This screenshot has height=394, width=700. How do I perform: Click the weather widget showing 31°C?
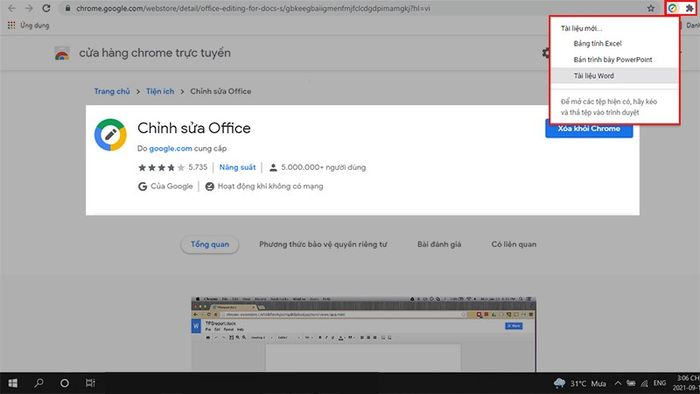tap(579, 383)
